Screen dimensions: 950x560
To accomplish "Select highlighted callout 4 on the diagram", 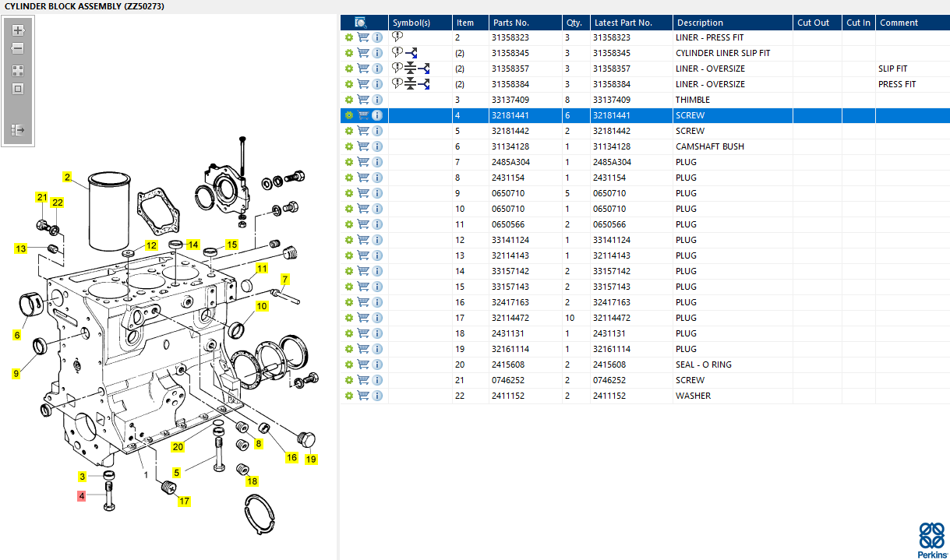I will pyautogui.click(x=81, y=495).
